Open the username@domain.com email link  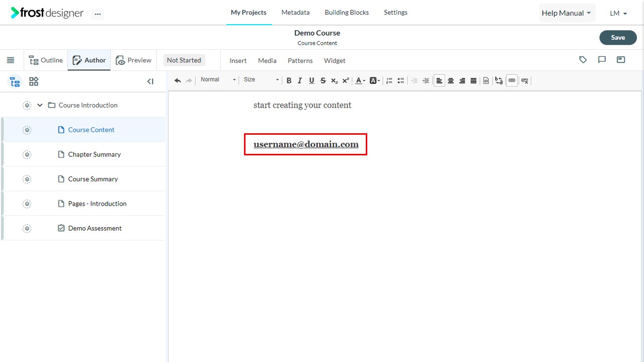click(x=306, y=144)
